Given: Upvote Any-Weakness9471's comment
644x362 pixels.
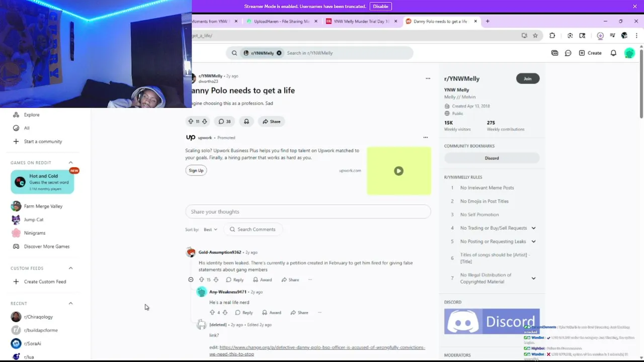Looking at the screenshot, I should pos(212,313).
